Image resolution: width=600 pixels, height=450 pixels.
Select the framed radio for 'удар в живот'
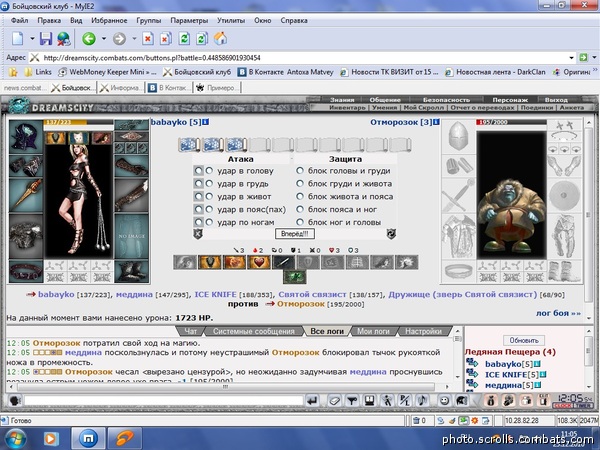coord(198,196)
